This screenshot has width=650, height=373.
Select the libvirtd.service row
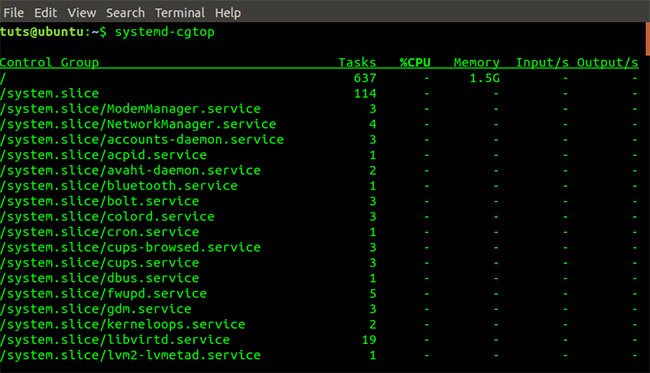tap(319, 339)
